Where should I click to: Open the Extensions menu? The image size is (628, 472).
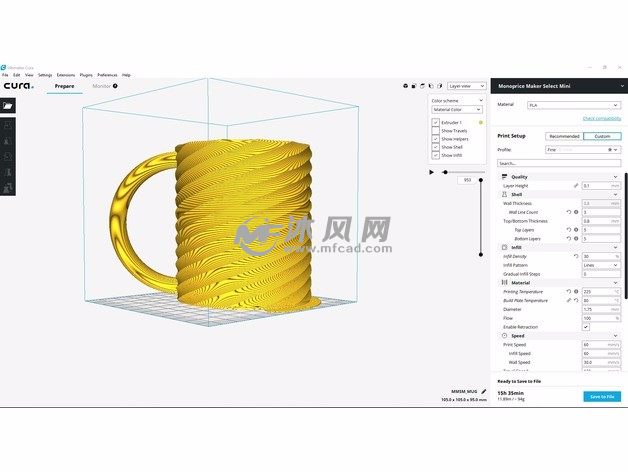(66, 75)
